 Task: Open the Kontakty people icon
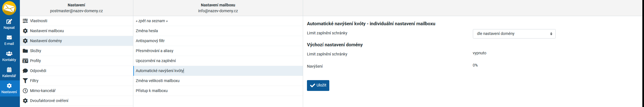point(9,53)
